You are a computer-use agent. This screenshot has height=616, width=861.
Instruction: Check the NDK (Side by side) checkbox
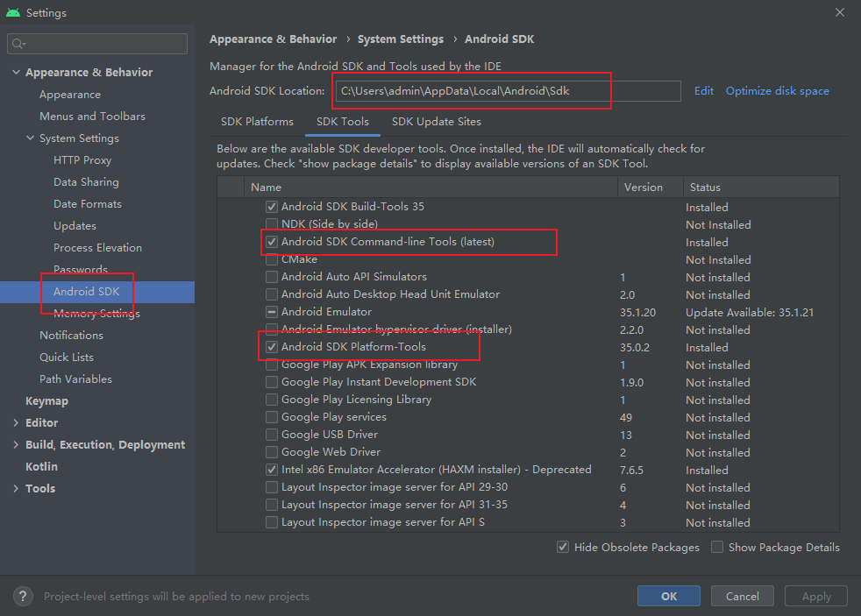click(x=271, y=223)
